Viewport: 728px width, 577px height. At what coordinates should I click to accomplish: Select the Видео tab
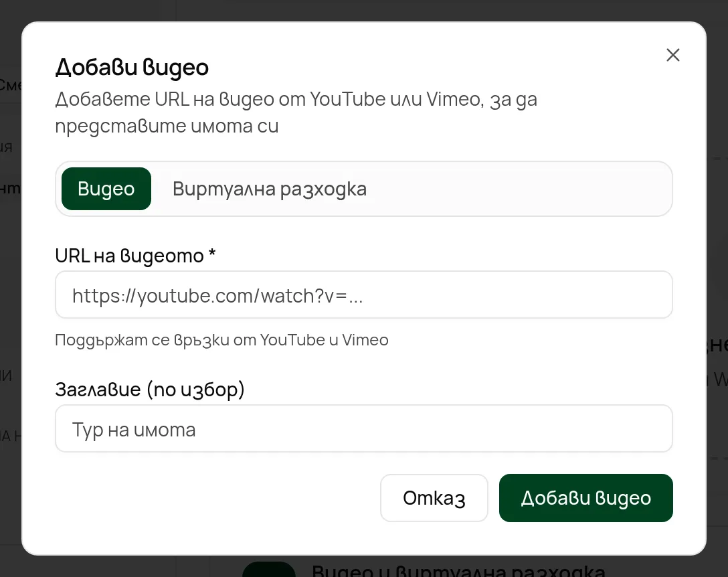[x=106, y=189]
